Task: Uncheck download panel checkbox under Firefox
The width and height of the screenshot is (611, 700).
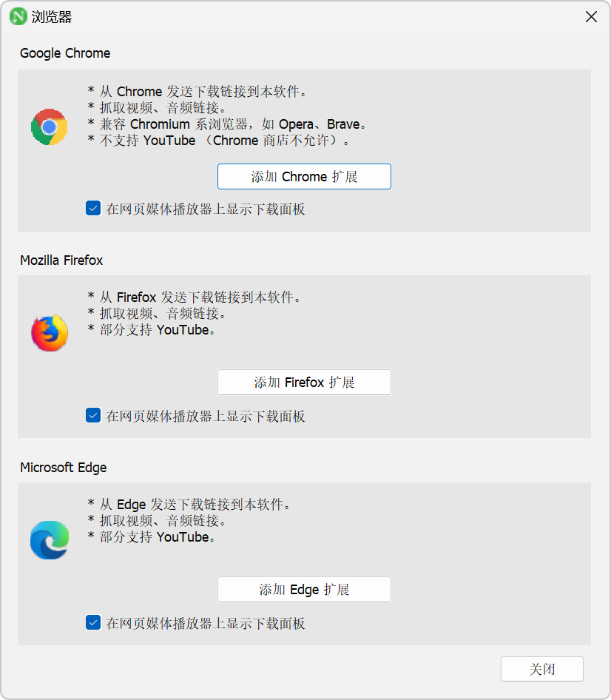Action: coord(93,415)
